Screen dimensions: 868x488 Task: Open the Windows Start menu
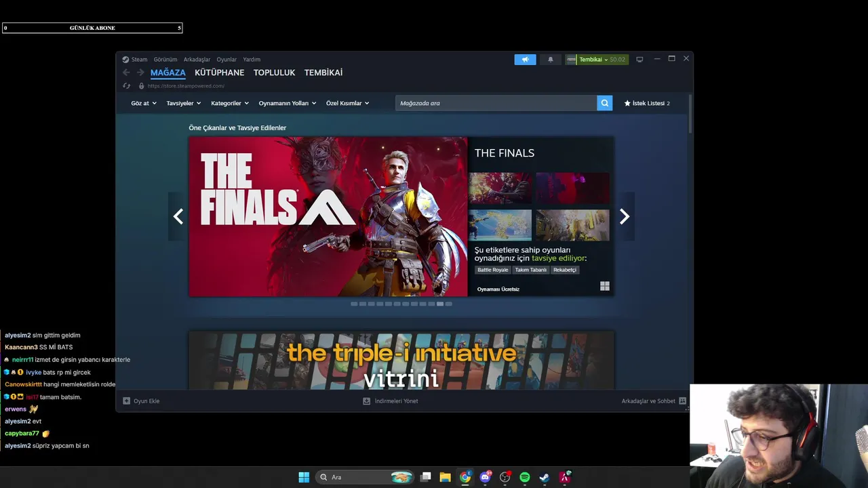[x=304, y=477]
